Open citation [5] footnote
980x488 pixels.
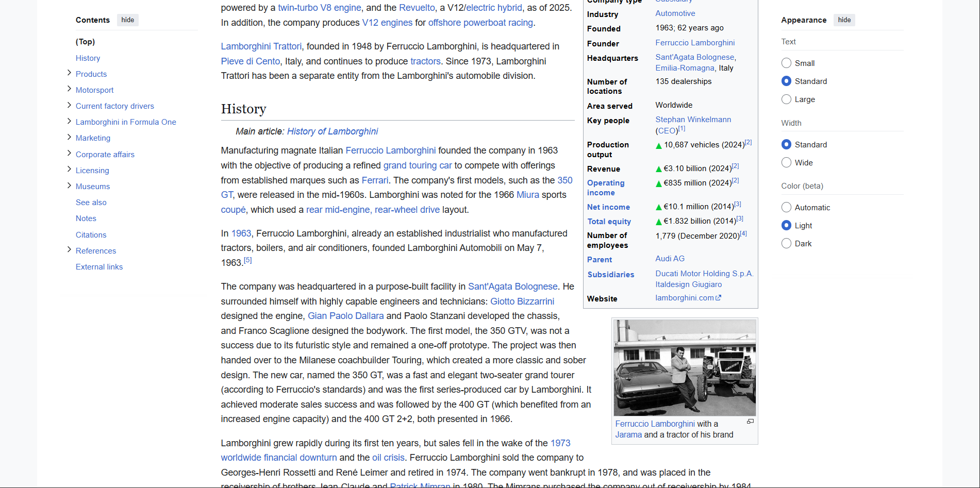pyautogui.click(x=248, y=260)
